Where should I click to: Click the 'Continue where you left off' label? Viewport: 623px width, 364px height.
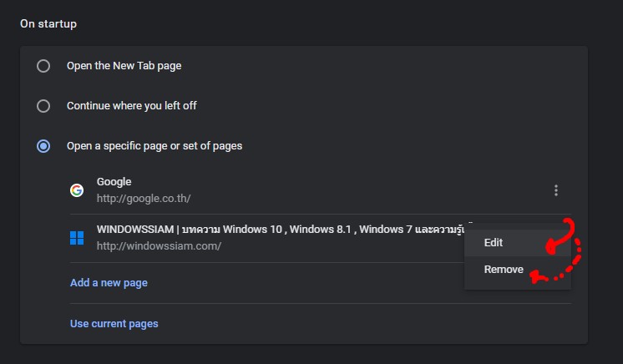pos(131,106)
